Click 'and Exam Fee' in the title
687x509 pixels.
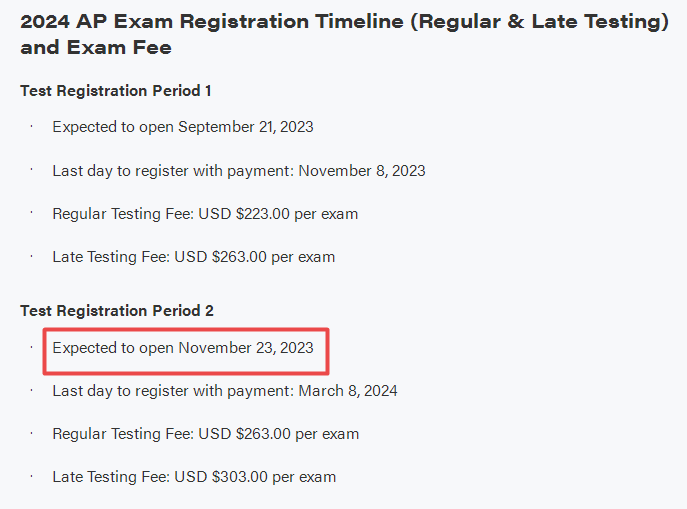point(96,47)
